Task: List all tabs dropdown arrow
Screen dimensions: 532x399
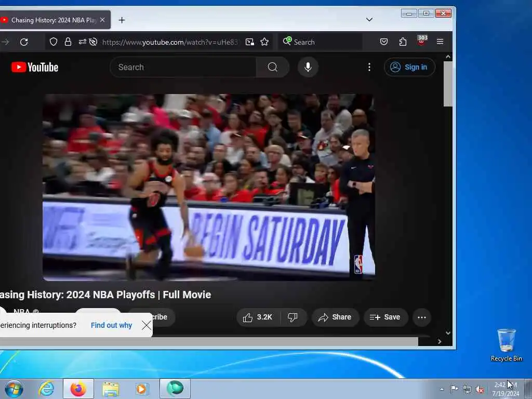Action: pos(369,20)
